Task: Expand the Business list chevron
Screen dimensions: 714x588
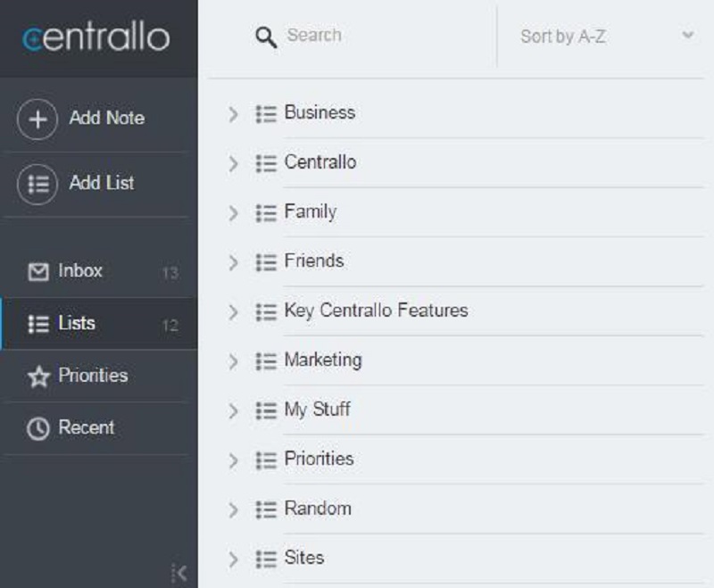Action: coord(233,114)
